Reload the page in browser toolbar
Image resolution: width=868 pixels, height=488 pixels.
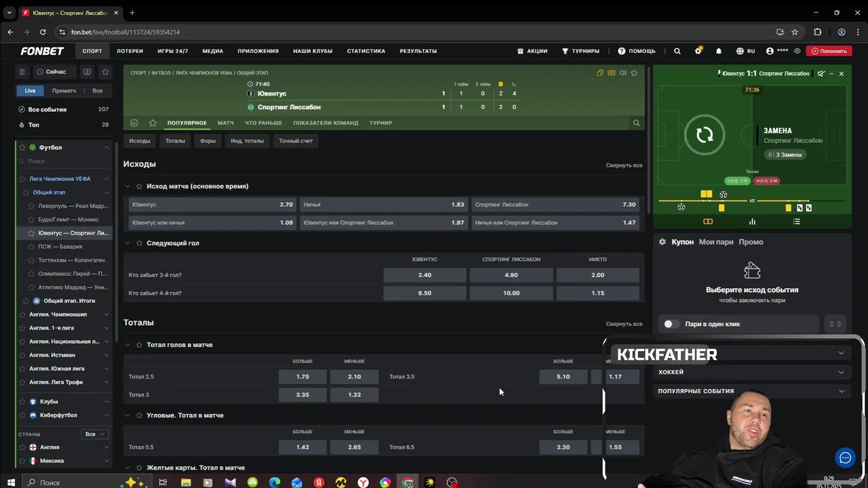[x=43, y=32]
